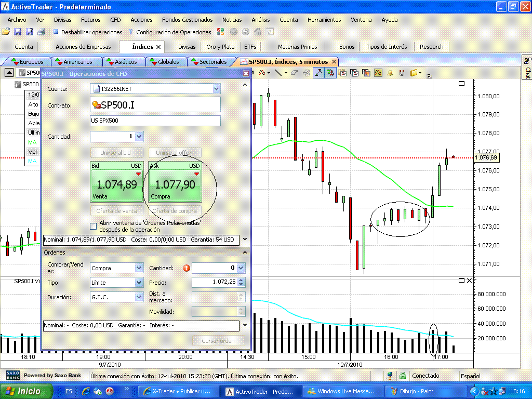Click the eraser tool in chart toolbar
Image resolution: width=532 pixels, height=399 pixels.
294,73
